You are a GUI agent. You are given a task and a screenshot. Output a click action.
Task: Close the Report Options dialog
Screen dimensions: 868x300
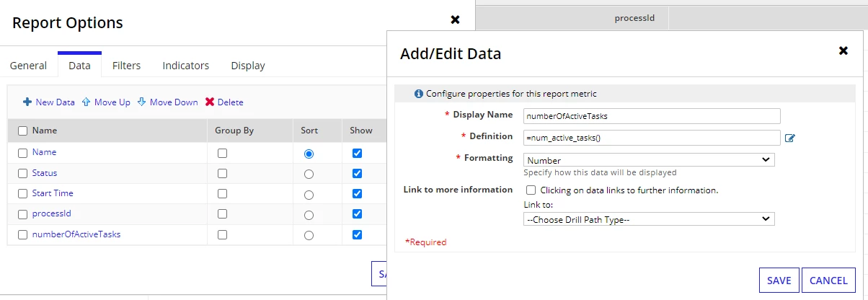(x=455, y=19)
